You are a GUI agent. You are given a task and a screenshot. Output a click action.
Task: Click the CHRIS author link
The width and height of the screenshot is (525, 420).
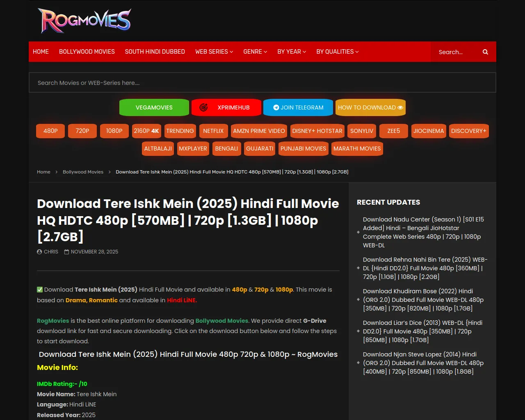coord(51,252)
